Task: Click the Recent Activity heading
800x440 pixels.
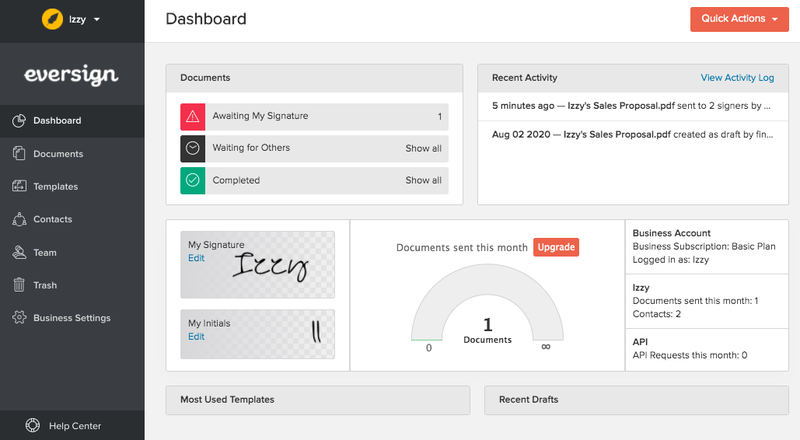Action: click(x=524, y=78)
